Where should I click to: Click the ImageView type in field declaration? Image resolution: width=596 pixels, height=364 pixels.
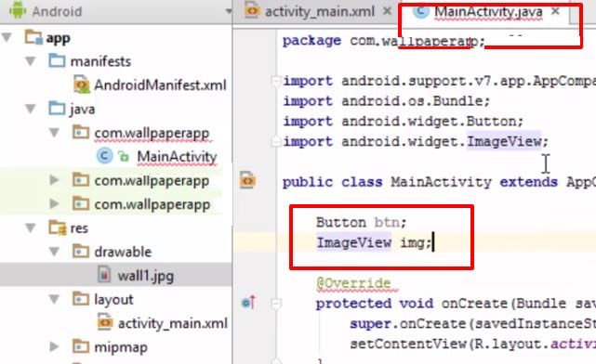(x=354, y=241)
